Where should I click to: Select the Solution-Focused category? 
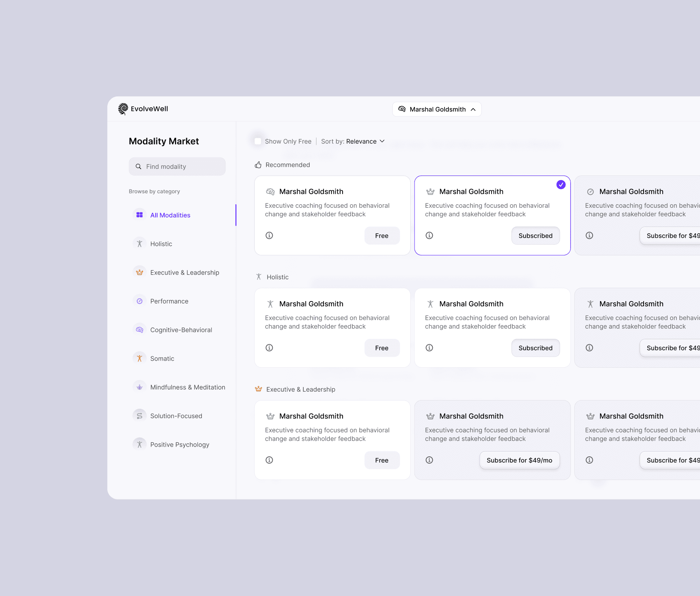coord(176,416)
